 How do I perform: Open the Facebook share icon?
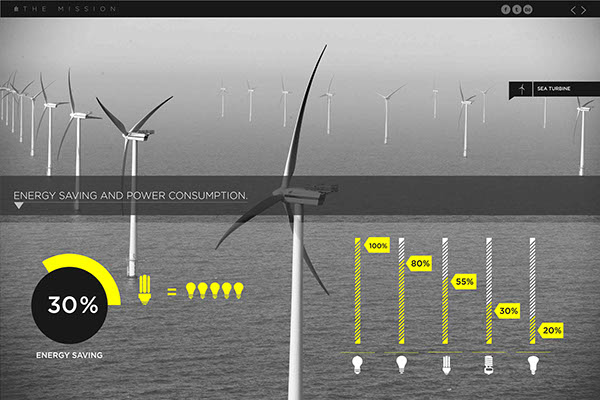click(505, 10)
